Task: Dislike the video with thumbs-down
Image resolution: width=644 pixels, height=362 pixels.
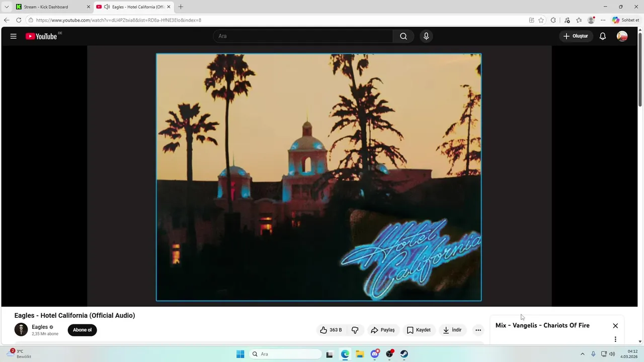Action: pos(355,330)
